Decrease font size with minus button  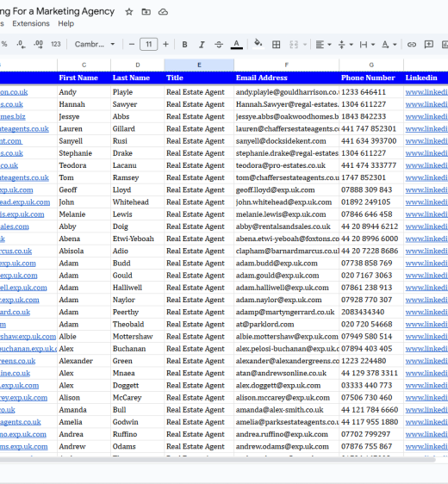[132, 45]
